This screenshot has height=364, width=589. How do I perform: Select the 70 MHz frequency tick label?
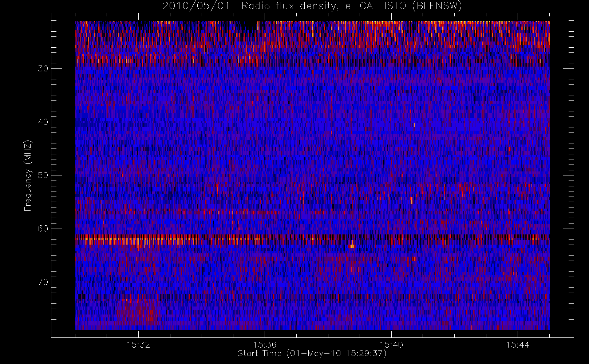pos(43,282)
